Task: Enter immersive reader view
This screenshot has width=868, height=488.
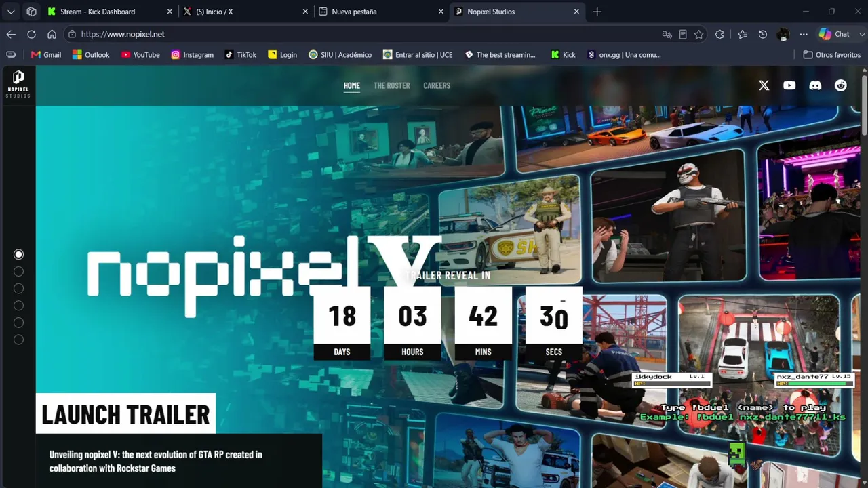Action: (683, 34)
